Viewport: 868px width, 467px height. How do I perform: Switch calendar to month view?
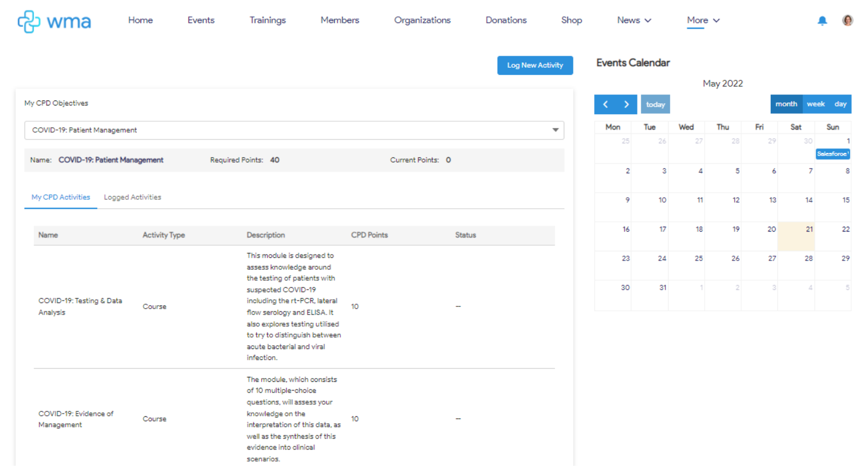tap(786, 104)
